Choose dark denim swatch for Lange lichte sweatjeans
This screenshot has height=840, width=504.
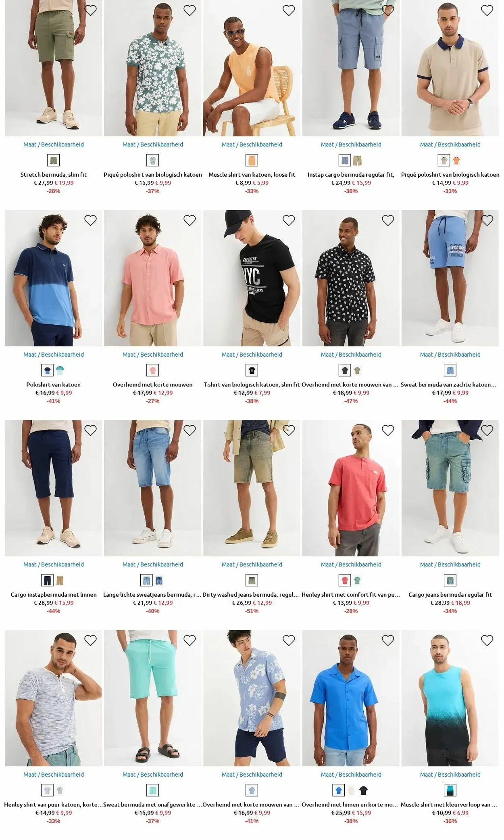(x=159, y=581)
